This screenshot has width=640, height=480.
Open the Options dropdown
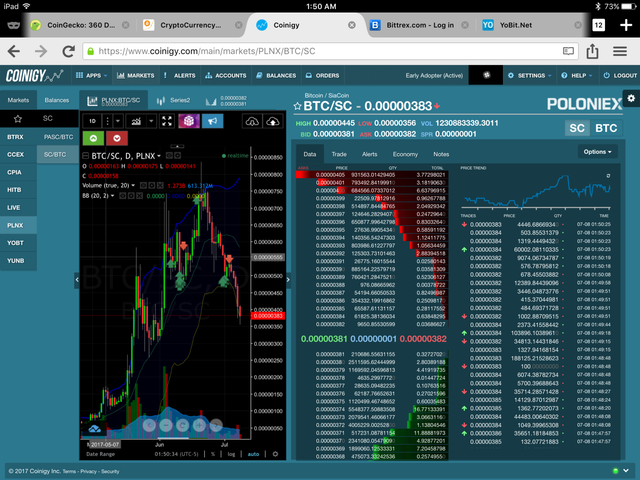(x=597, y=152)
